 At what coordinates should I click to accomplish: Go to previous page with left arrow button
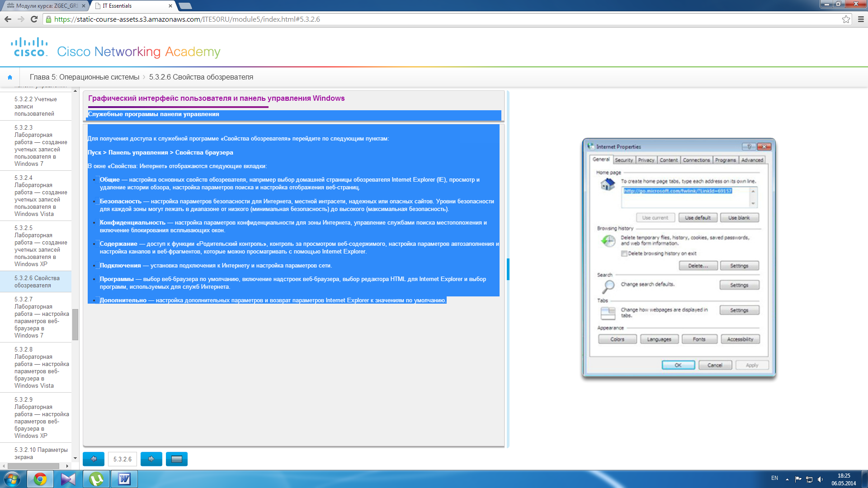pyautogui.click(x=94, y=459)
